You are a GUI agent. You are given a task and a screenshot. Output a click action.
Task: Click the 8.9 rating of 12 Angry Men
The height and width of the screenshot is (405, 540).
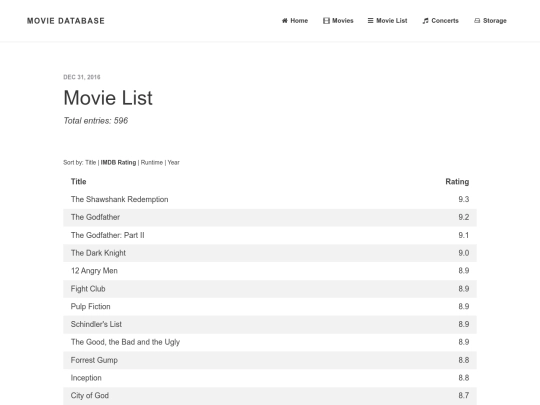pyautogui.click(x=464, y=271)
